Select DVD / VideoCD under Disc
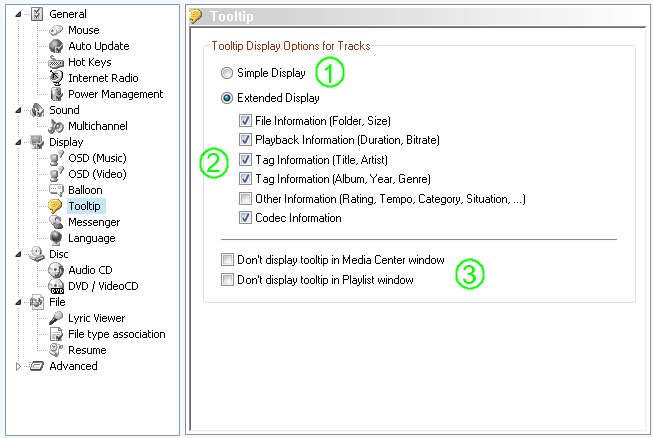Screen dimensions: 653x438 103,286
